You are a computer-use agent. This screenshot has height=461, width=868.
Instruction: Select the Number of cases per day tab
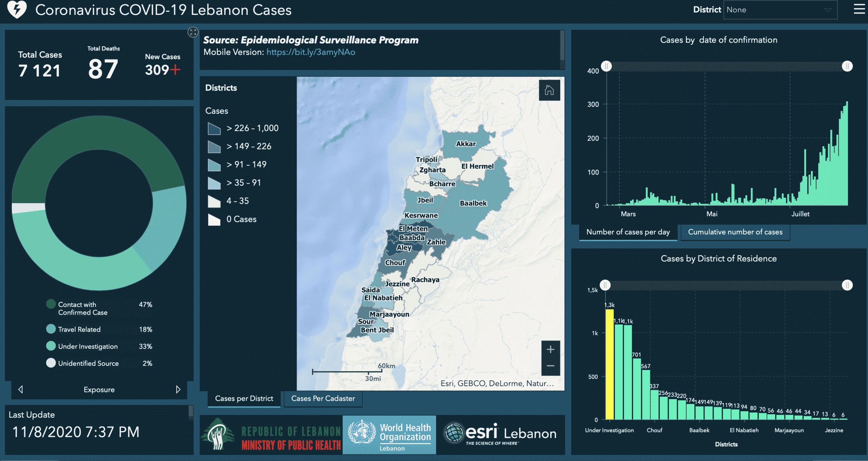[628, 232]
